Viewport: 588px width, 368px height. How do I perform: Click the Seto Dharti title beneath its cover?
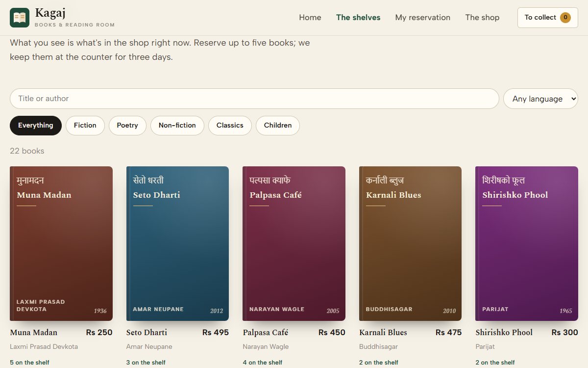pos(147,333)
